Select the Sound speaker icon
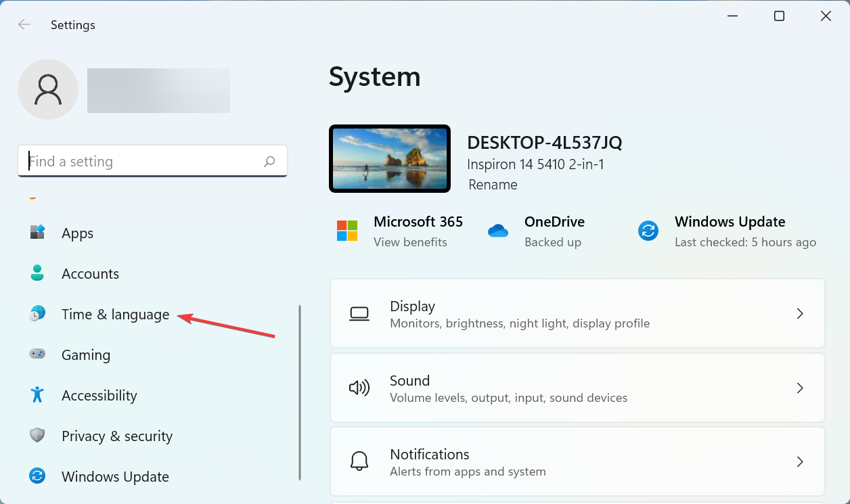This screenshot has width=850, height=504. (359, 388)
